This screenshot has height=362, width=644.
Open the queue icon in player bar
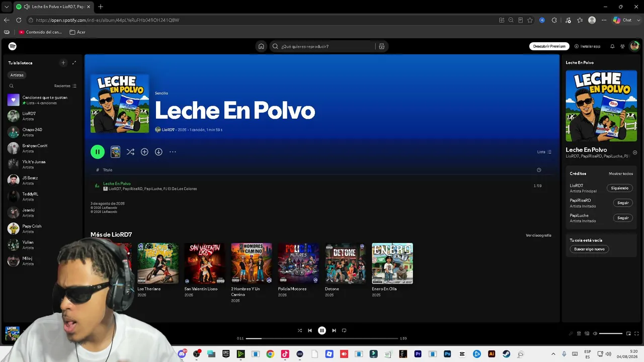tap(579, 333)
